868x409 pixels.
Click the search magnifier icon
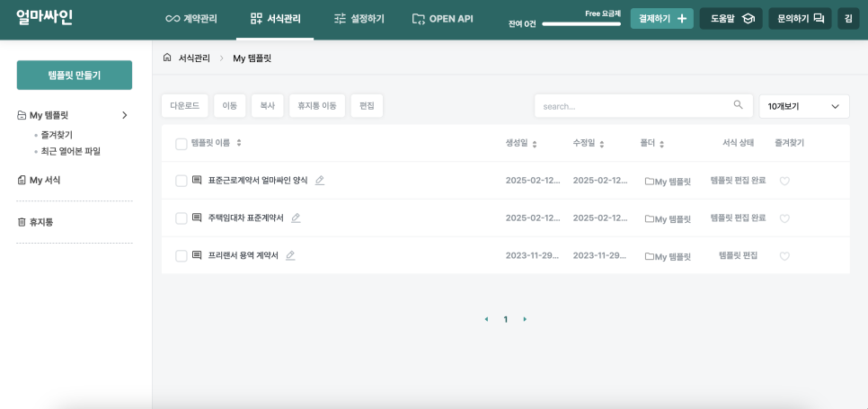738,104
